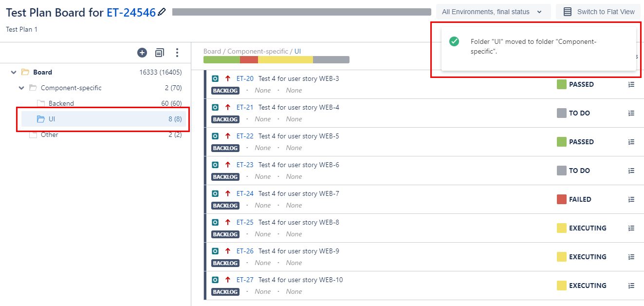Image resolution: width=644 pixels, height=306 pixels.
Task: Click green checkmark in success notification
Action: pos(454,41)
